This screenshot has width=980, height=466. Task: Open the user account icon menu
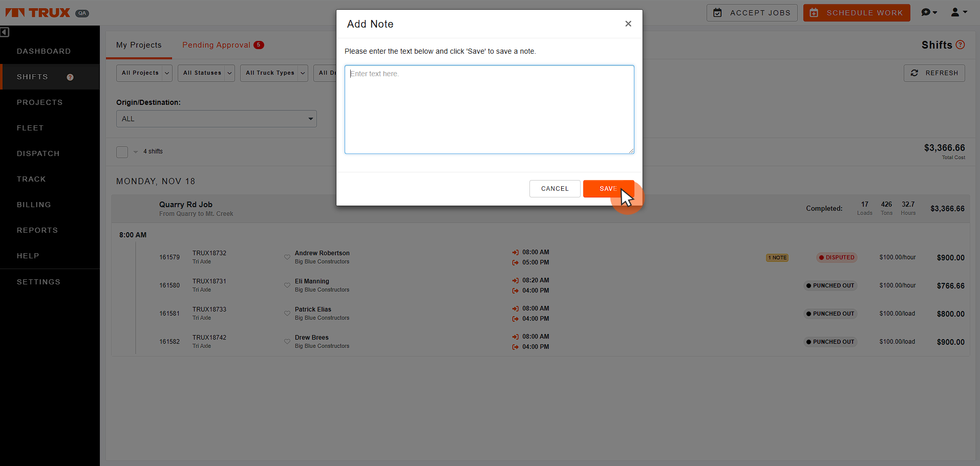point(958,12)
